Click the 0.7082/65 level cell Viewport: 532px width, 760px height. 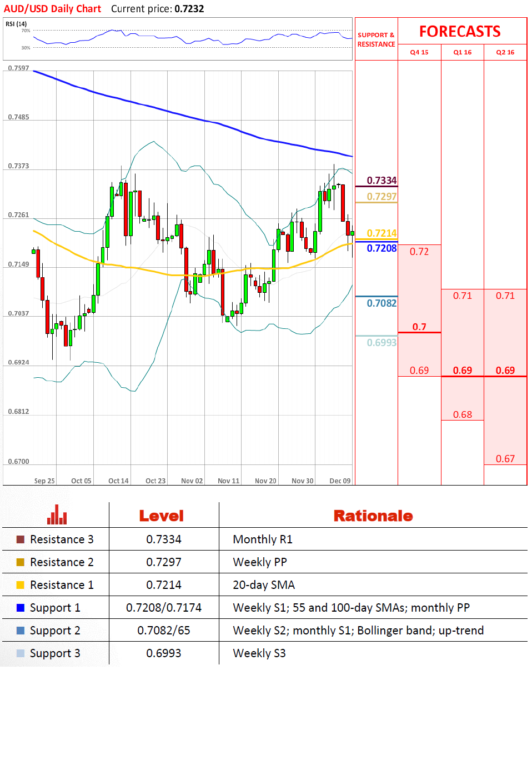click(164, 631)
